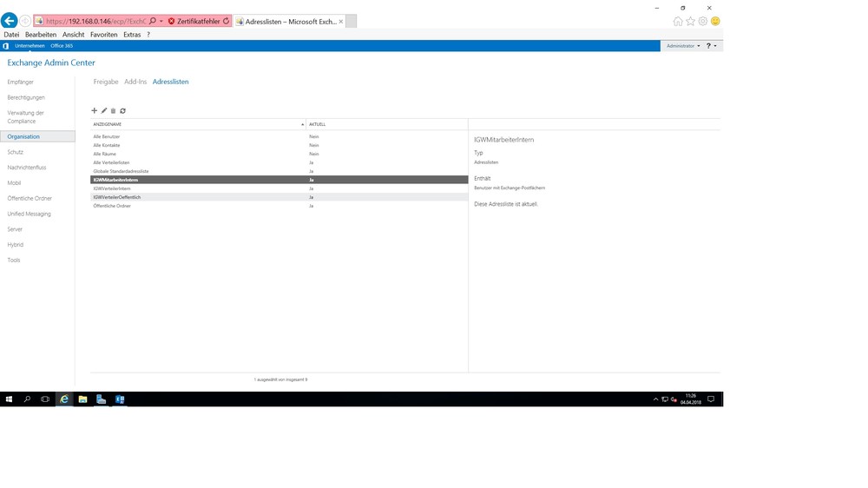The height and width of the screenshot is (488, 868).
Task: Select the IGWVerteilerOeffentlich row
Action: pyautogui.click(x=117, y=197)
